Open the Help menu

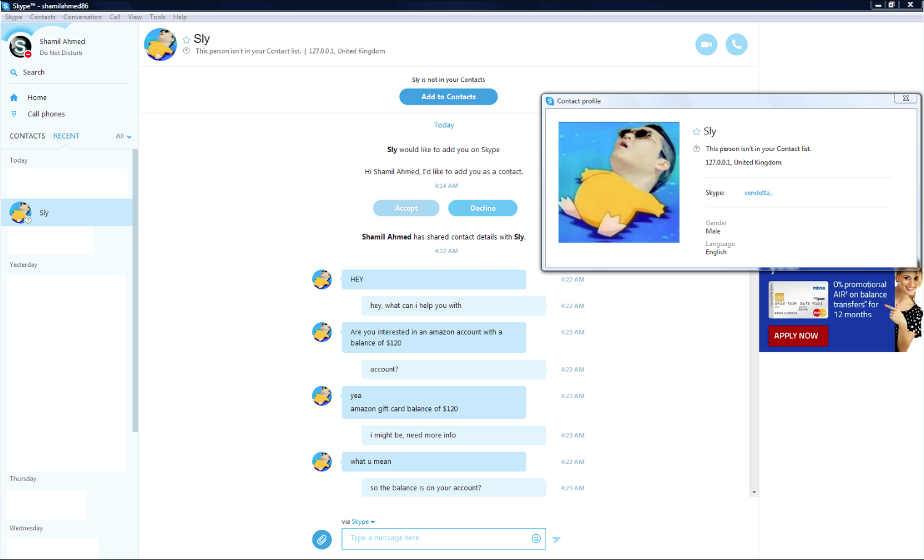180,17
